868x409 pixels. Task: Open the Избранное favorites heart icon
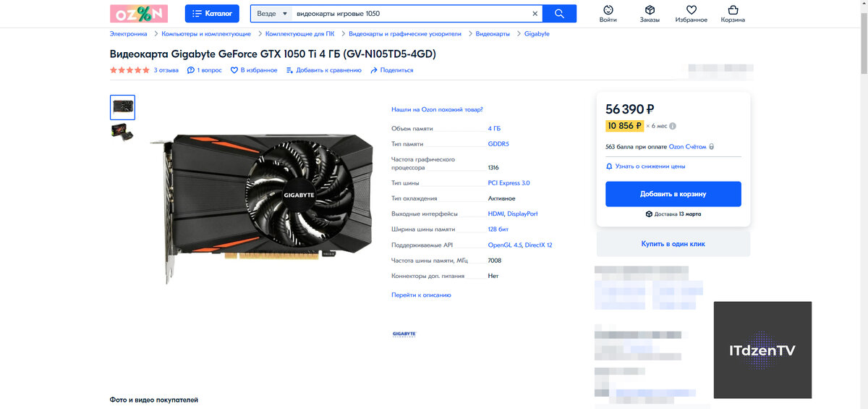pos(691,10)
